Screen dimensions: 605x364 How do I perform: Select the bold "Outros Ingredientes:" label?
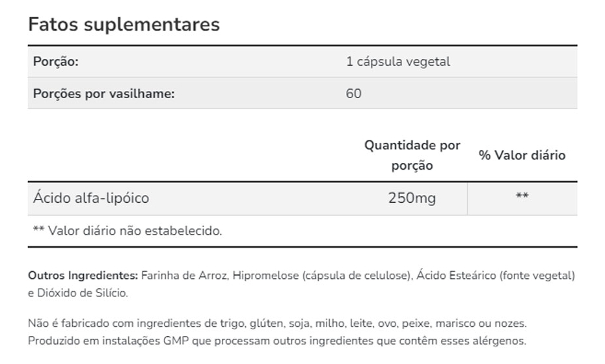[x=83, y=276]
